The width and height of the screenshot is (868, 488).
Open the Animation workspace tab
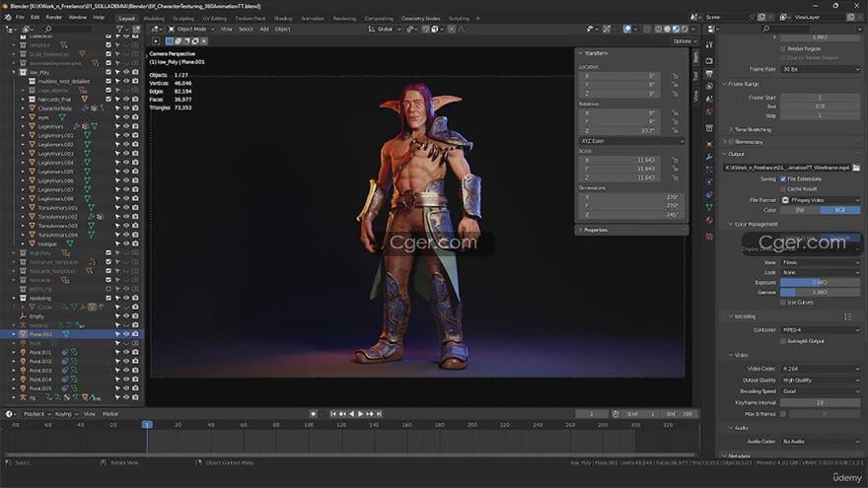click(x=313, y=19)
